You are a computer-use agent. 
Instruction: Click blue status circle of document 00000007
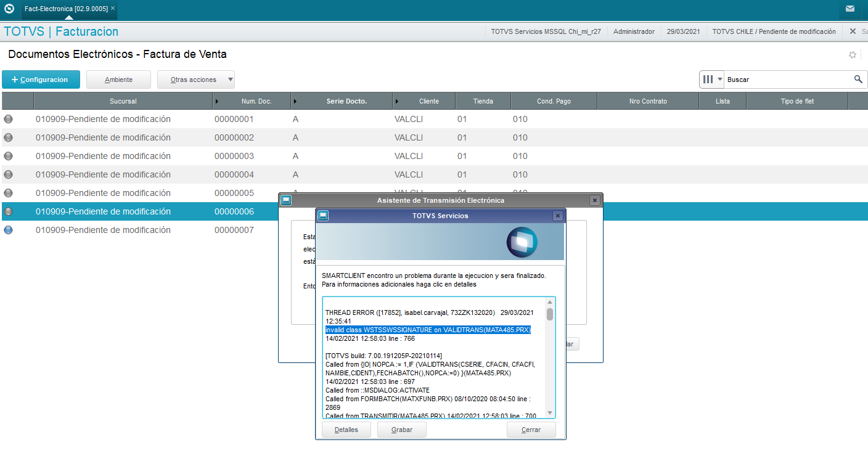point(8,230)
